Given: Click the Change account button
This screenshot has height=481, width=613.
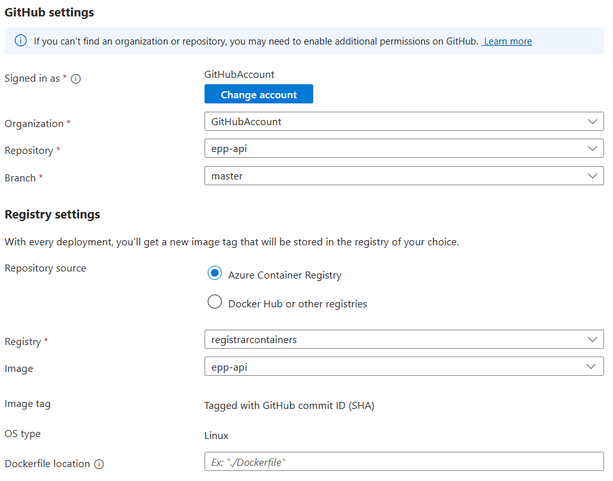Looking at the screenshot, I should 258,94.
